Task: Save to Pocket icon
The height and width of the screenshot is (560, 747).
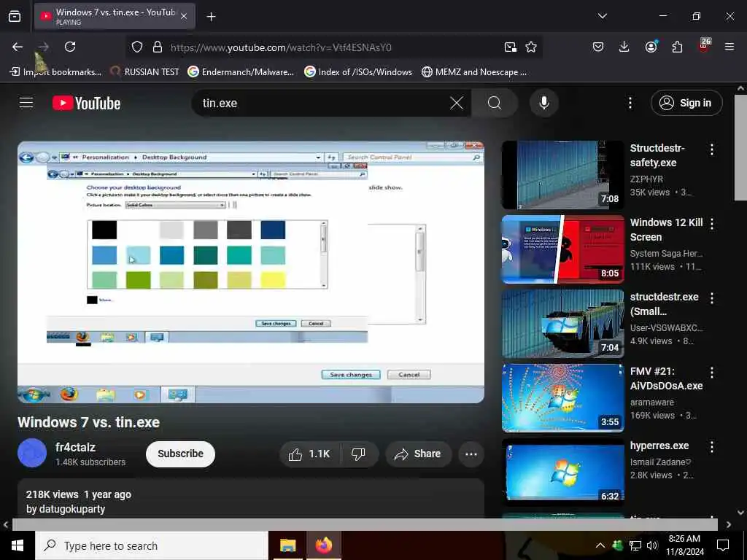Action: 598,47
